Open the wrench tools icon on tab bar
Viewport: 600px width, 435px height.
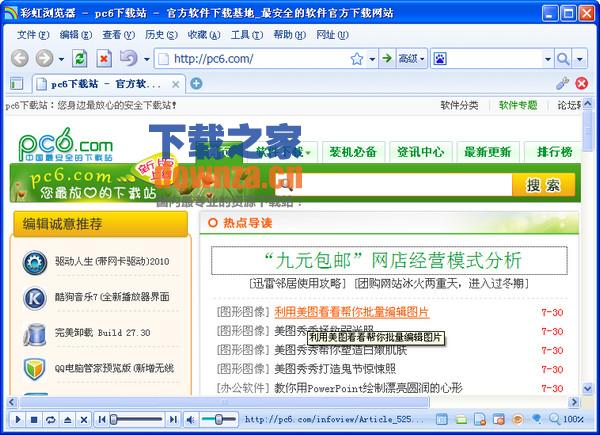coord(562,83)
